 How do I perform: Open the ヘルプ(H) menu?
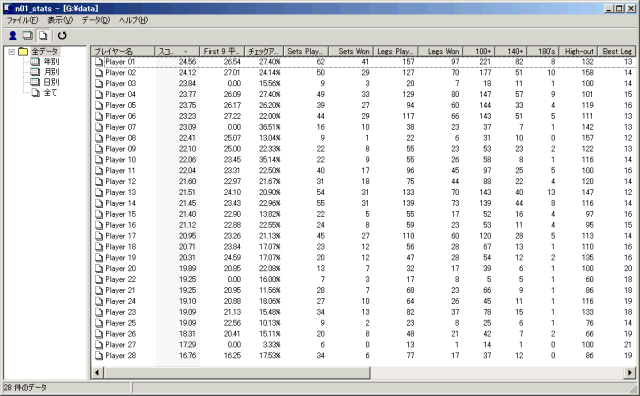pos(133,20)
